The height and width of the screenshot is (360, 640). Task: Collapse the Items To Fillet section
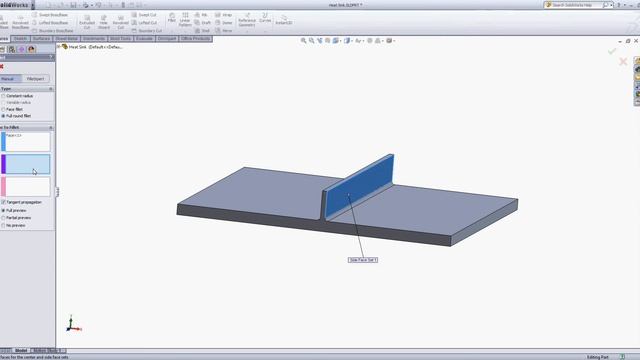pyautogui.click(x=51, y=127)
